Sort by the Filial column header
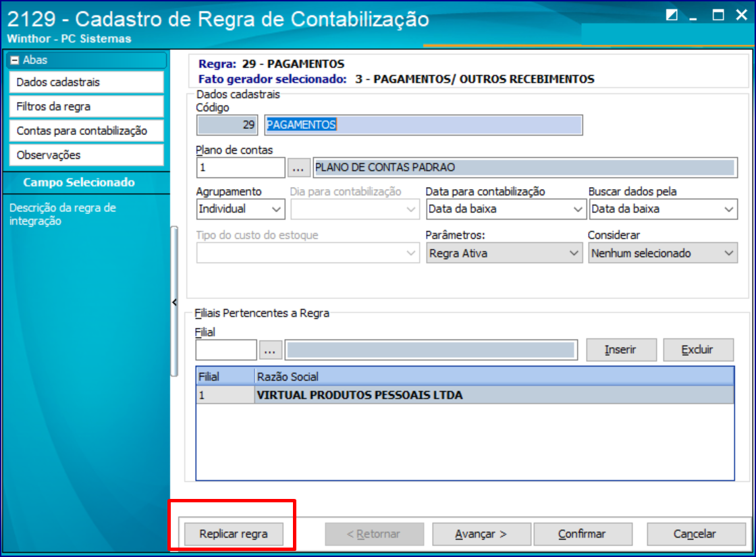Viewport: 756px width, 557px height. click(x=225, y=377)
